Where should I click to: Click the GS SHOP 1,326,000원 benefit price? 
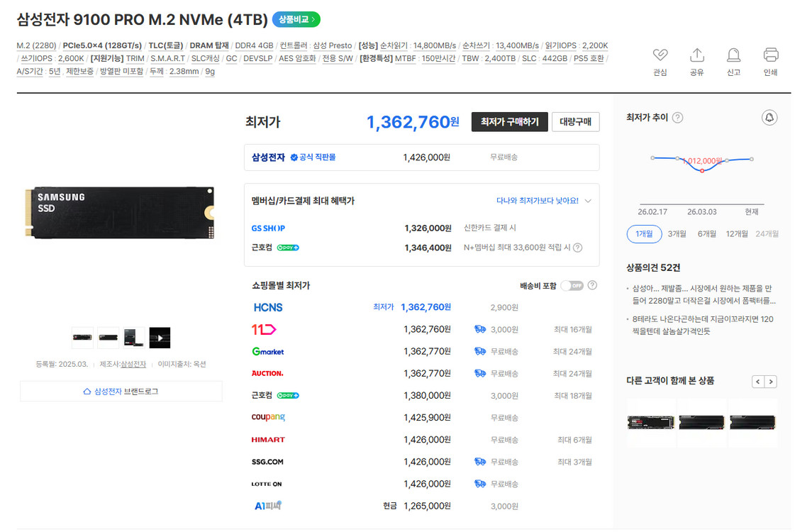(x=428, y=228)
